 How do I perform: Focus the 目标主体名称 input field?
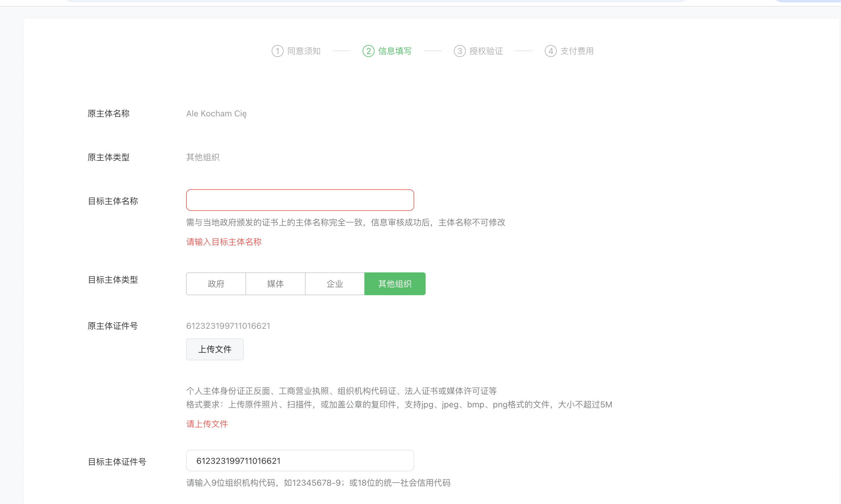300,200
